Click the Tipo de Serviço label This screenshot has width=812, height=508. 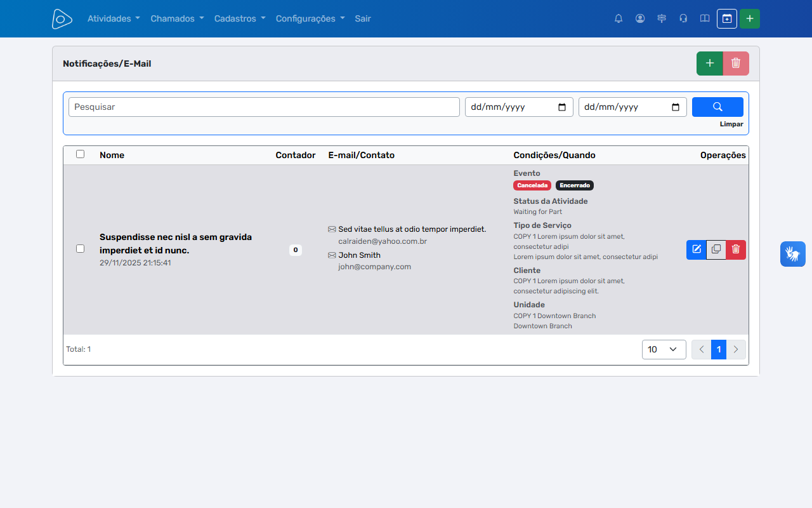tap(542, 225)
